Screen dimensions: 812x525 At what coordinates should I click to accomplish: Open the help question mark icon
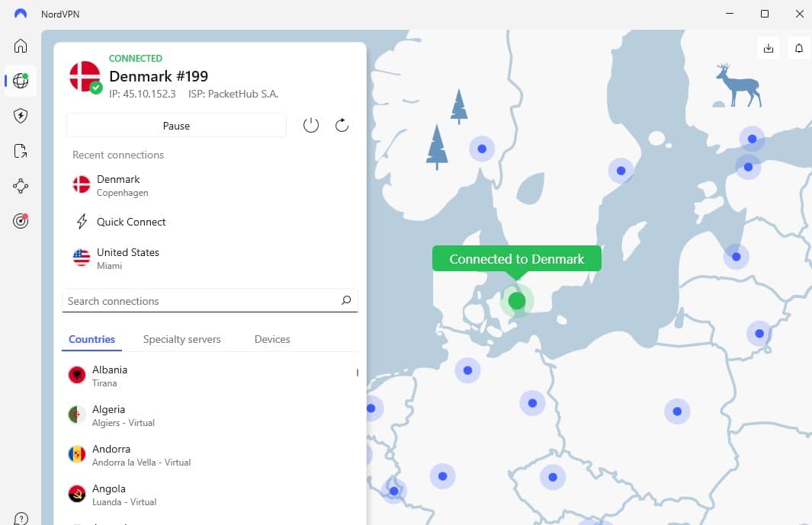click(x=21, y=518)
